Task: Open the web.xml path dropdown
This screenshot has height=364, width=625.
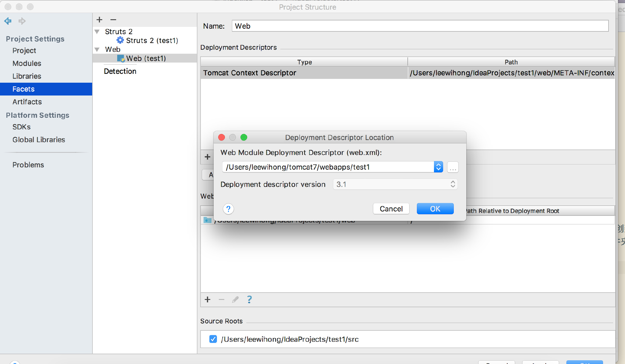Action: 438,167
